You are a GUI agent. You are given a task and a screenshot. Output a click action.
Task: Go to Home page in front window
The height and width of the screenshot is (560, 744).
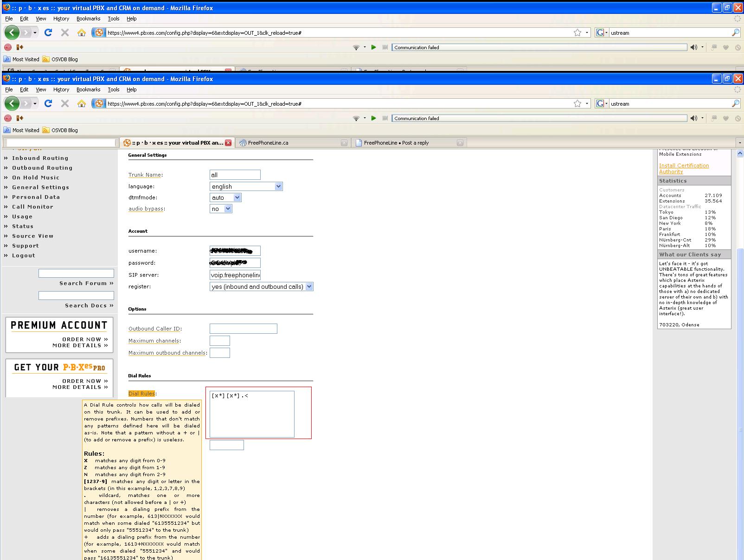point(82,103)
